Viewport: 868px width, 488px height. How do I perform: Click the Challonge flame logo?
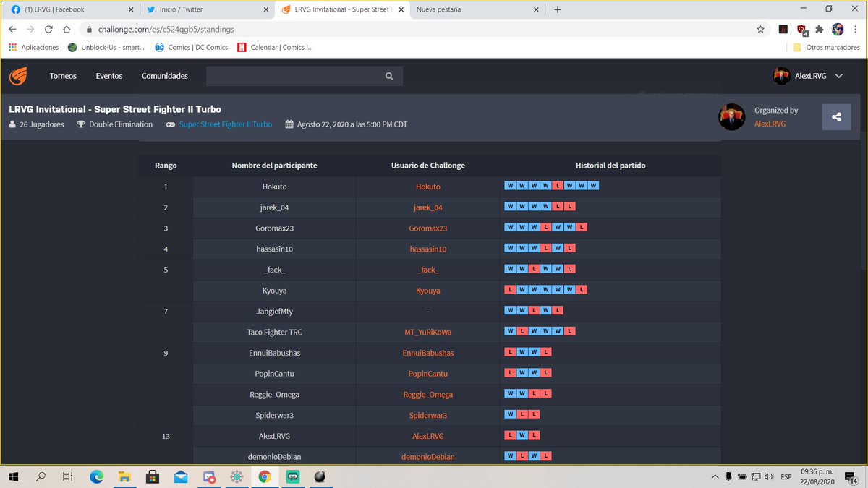click(19, 76)
